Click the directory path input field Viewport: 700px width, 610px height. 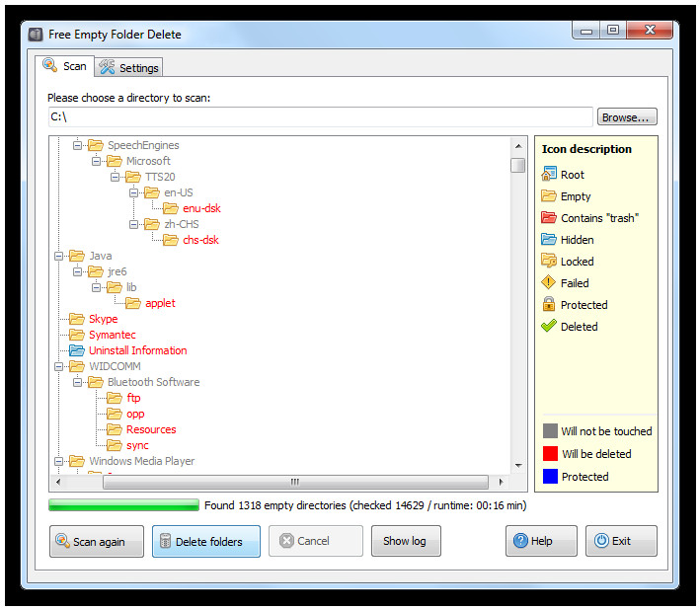click(x=320, y=116)
